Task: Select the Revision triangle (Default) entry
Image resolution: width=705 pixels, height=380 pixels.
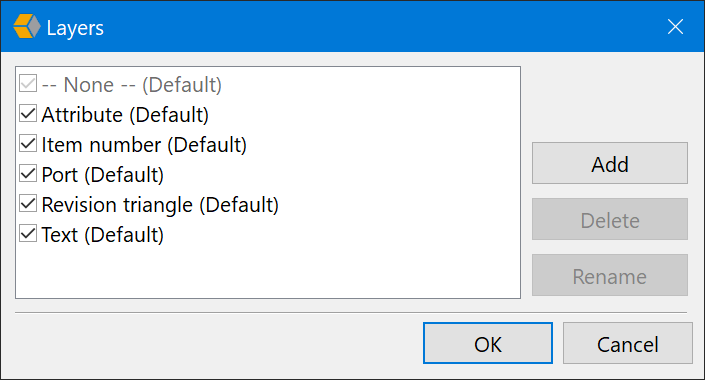Action: 160,205
